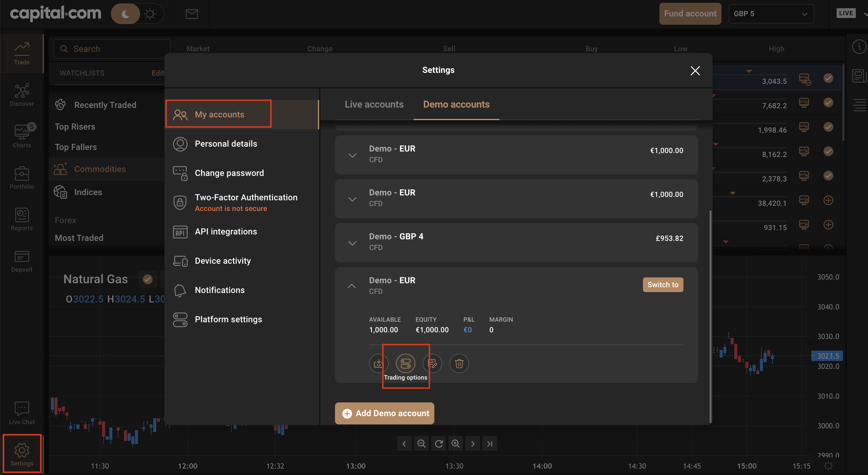Image resolution: width=868 pixels, height=475 pixels.
Task: Reset the chart view
Action: point(438,444)
